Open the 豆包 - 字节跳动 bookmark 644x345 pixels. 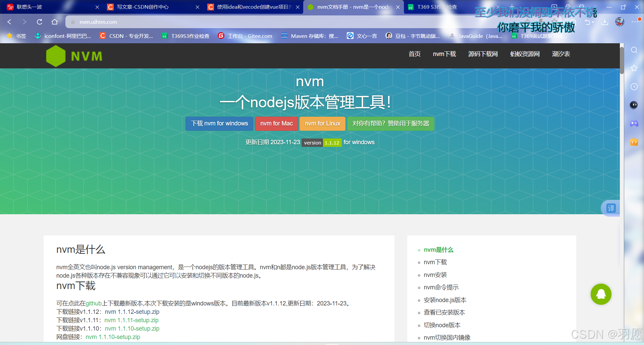pyautogui.click(x=413, y=36)
